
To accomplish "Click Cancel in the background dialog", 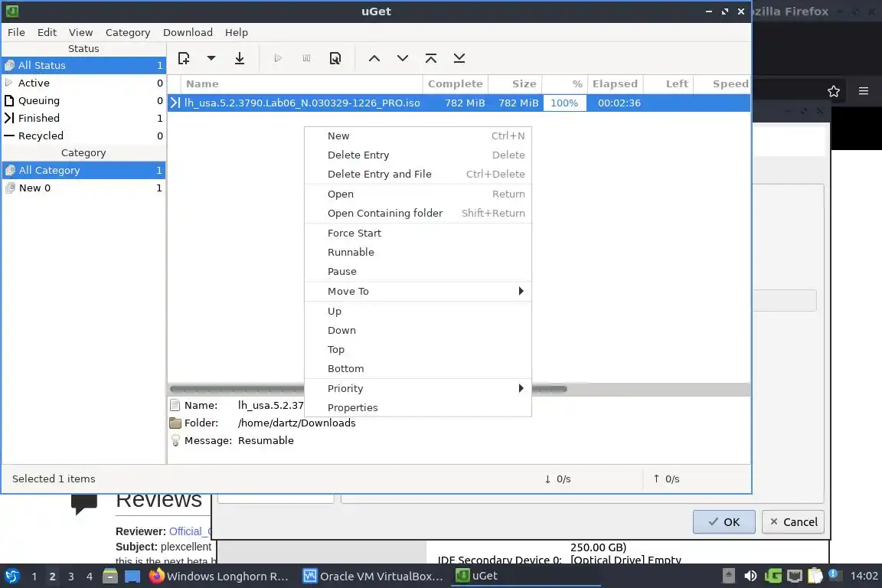I will [x=793, y=521].
